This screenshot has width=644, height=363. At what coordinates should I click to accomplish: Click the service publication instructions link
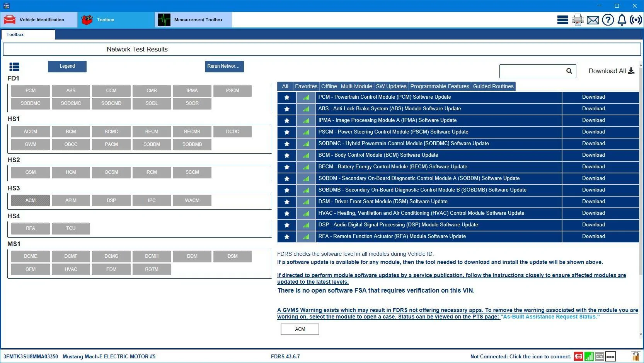(451, 278)
